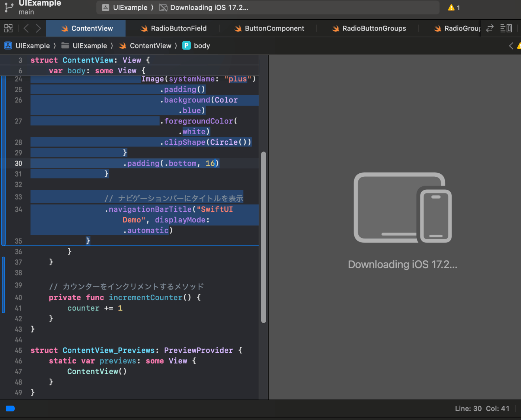Screen dimensions: 521x420
Task: Jump to previous issue with chevron
Action: [x=511, y=46]
